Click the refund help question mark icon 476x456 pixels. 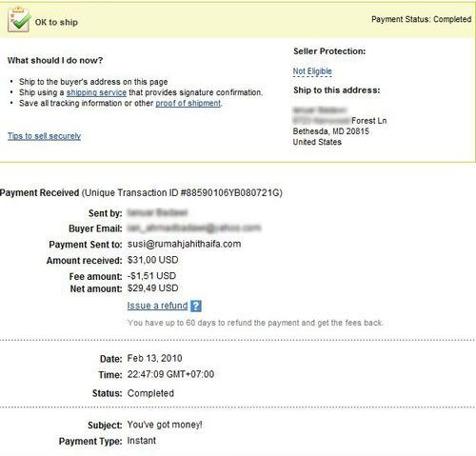coord(196,306)
